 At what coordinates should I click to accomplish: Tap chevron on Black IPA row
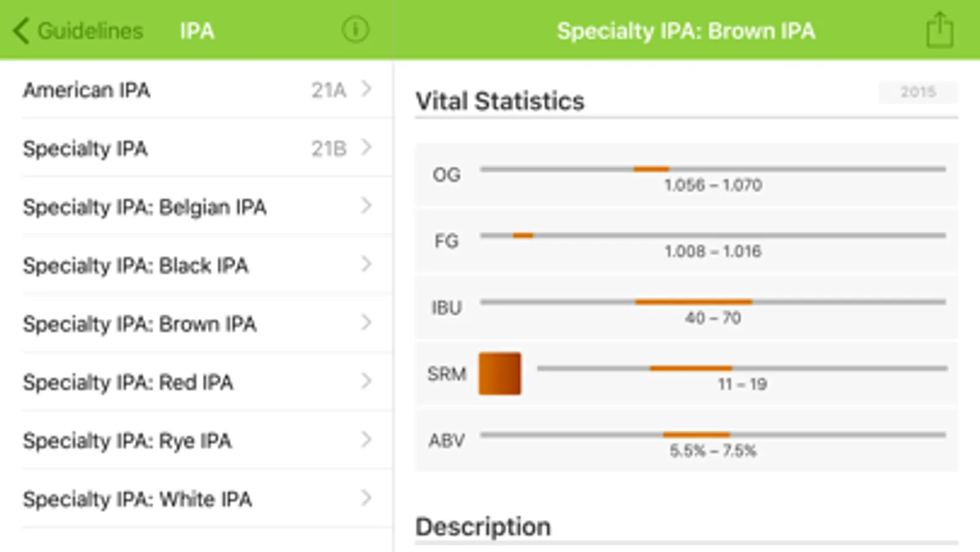(x=367, y=264)
